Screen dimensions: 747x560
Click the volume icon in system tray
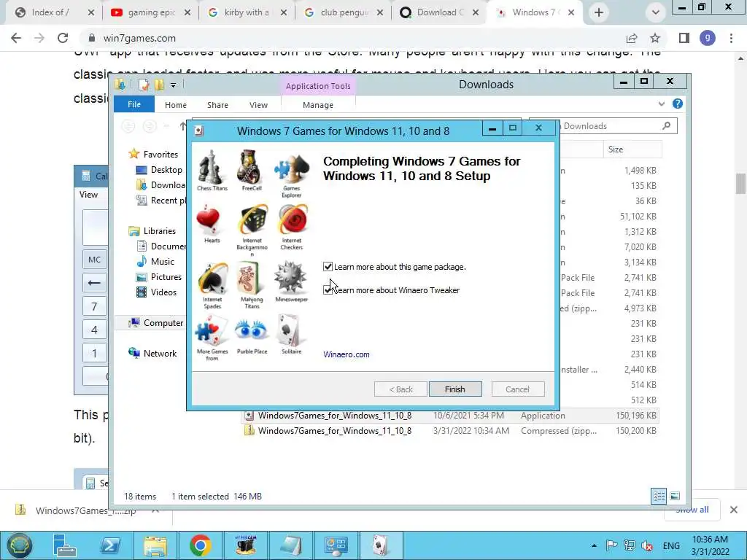point(647,545)
